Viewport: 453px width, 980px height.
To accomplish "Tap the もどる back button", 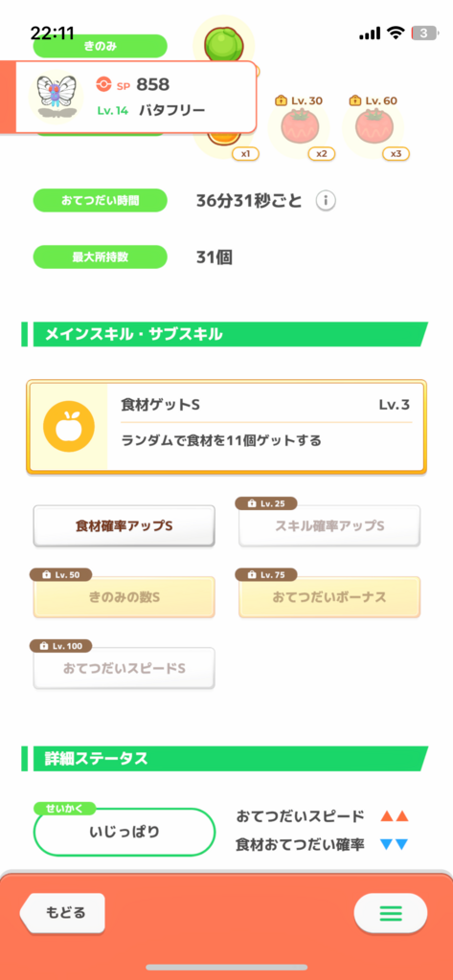I will [63, 913].
